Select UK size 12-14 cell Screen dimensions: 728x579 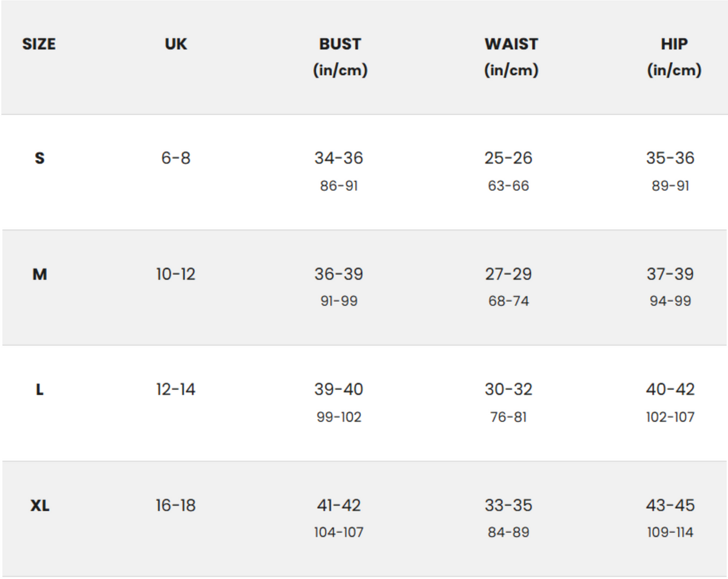click(176, 390)
